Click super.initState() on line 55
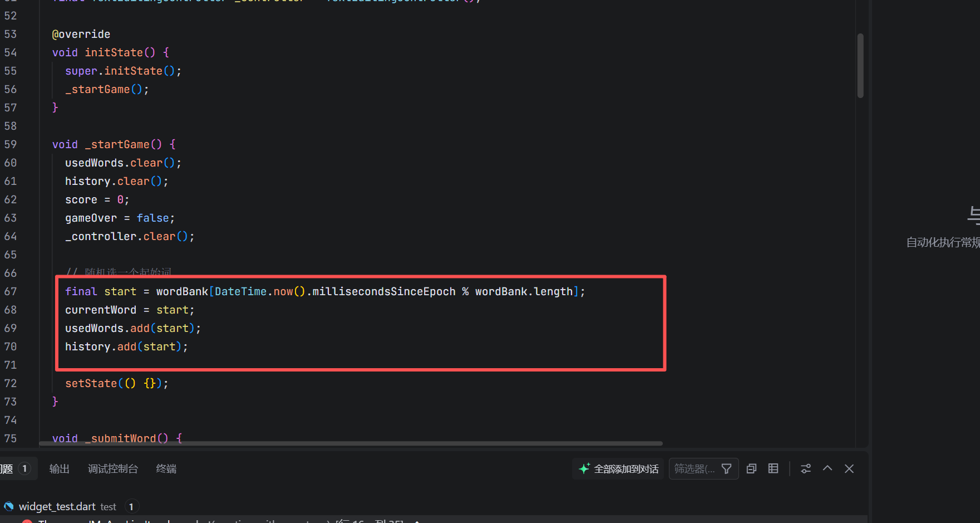Screen dimensions: 980x523 pyautogui.click(x=123, y=71)
